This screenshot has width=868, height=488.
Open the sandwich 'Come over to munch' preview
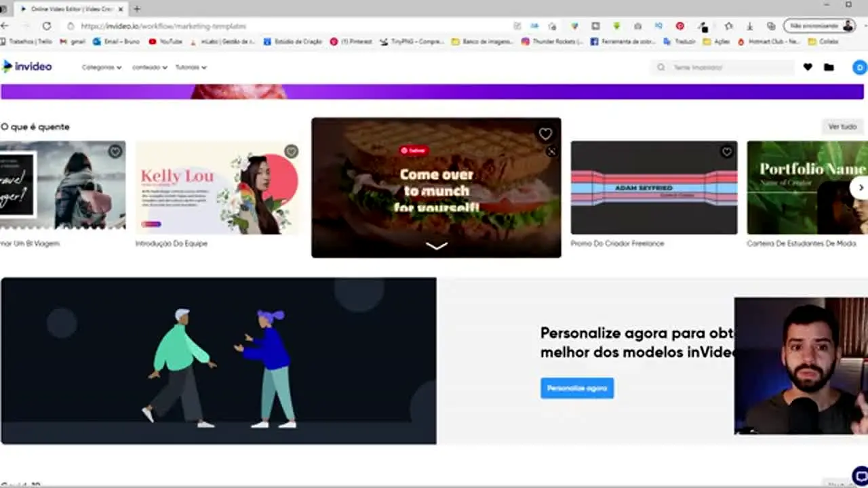click(x=436, y=188)
